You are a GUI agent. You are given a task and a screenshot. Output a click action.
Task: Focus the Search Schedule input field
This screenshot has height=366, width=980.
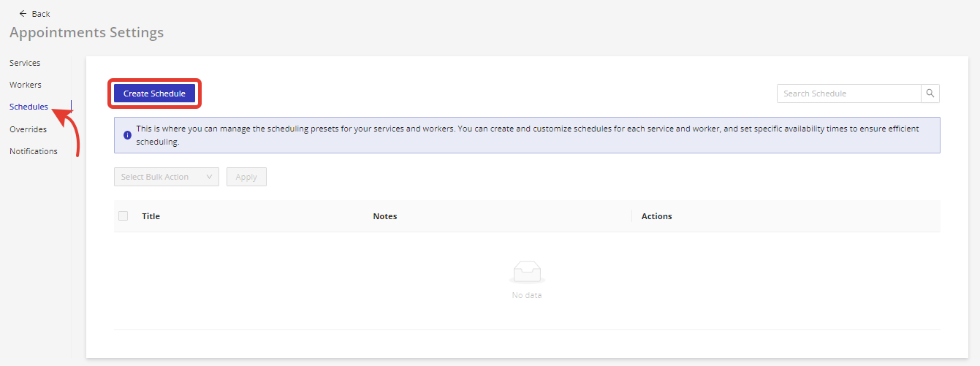(x=848, y=94)
